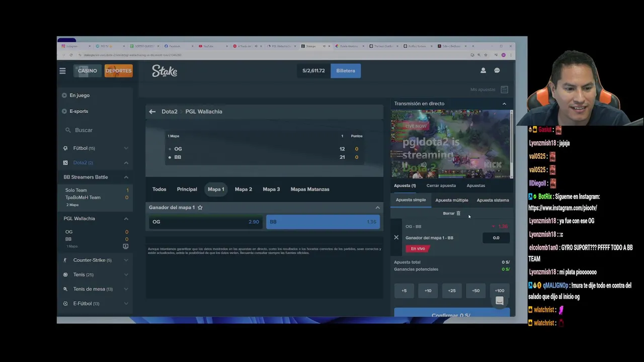Open the Mis apuestas bet slip icon
This screenshot has width=644, height=362.
[504, 89]
